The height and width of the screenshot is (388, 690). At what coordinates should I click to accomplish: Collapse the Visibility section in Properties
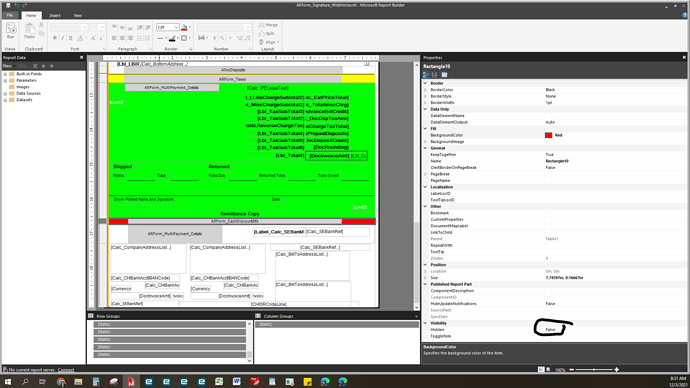425,323
